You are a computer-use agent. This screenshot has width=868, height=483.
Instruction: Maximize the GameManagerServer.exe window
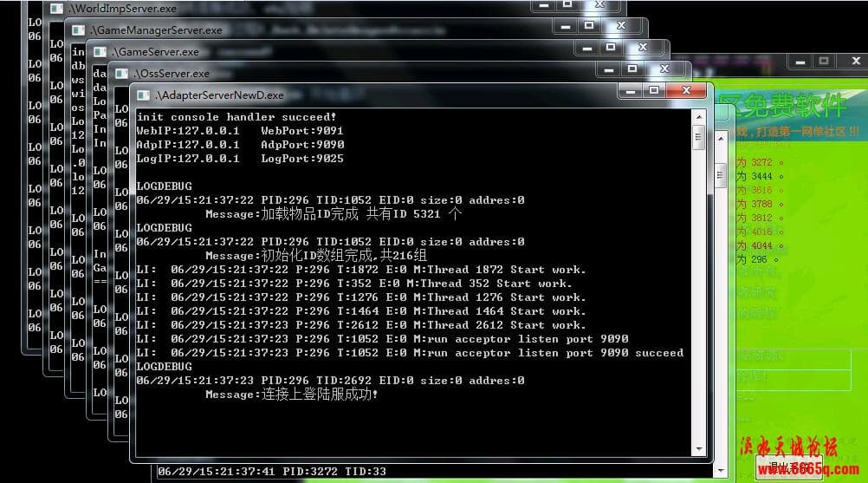[589, 26]
